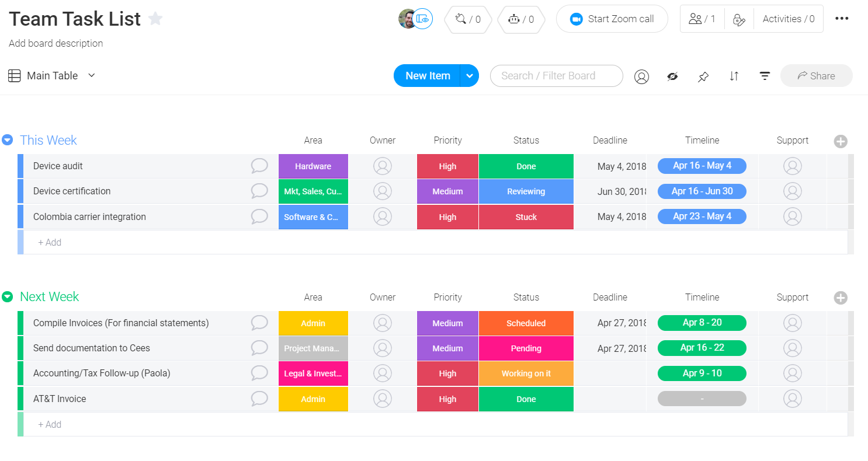The width and height of the screenshot is (868, 461).
Task: Assign owner for AT&T Invoice
Action: click(383, 399)
